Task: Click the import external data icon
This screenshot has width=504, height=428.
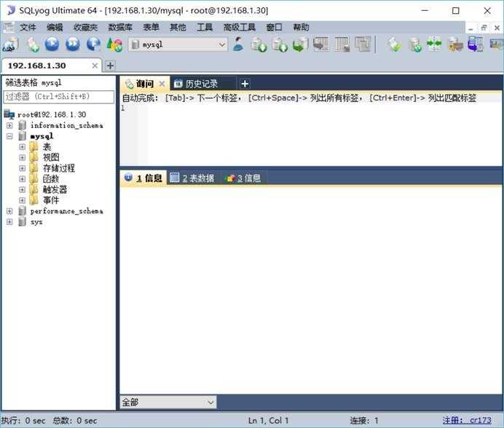Action: pyautogui.click(x=259, y=44)
